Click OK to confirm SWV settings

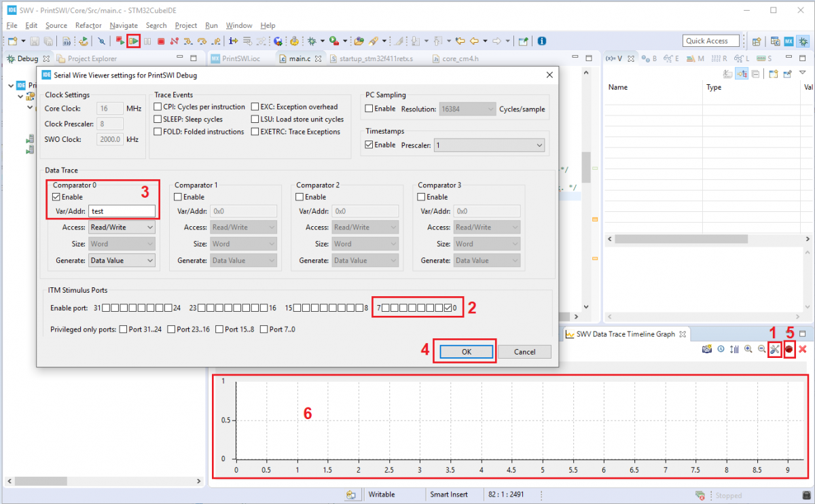coord(466,352)
